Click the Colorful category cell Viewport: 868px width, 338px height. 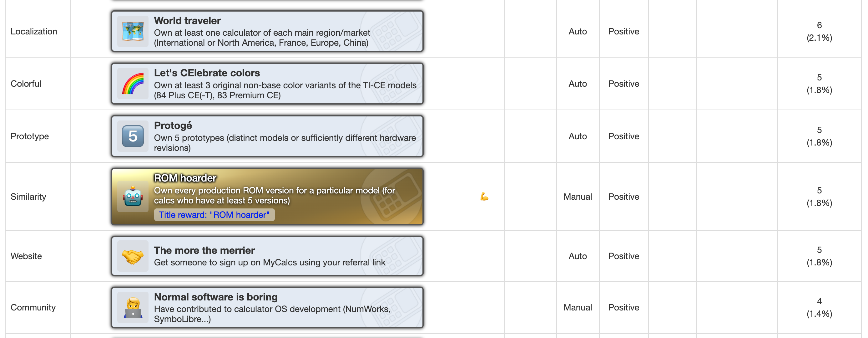pyautogui.click(x=38, y=84)
